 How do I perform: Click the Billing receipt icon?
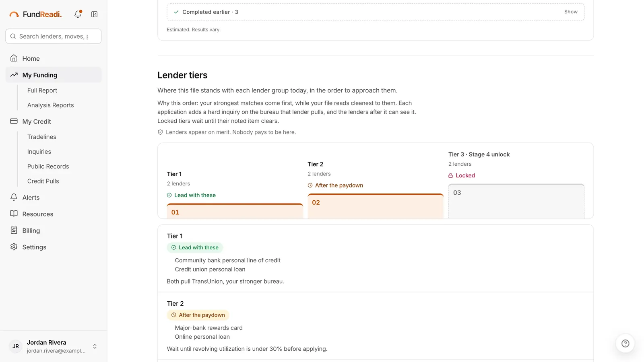[x=14, y=230]
